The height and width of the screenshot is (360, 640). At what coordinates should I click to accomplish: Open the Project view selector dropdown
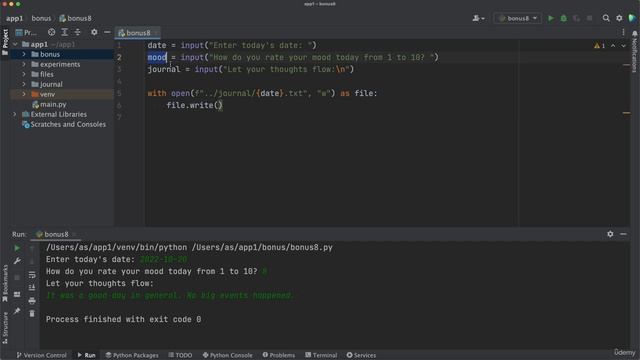(x=26, y=32)
